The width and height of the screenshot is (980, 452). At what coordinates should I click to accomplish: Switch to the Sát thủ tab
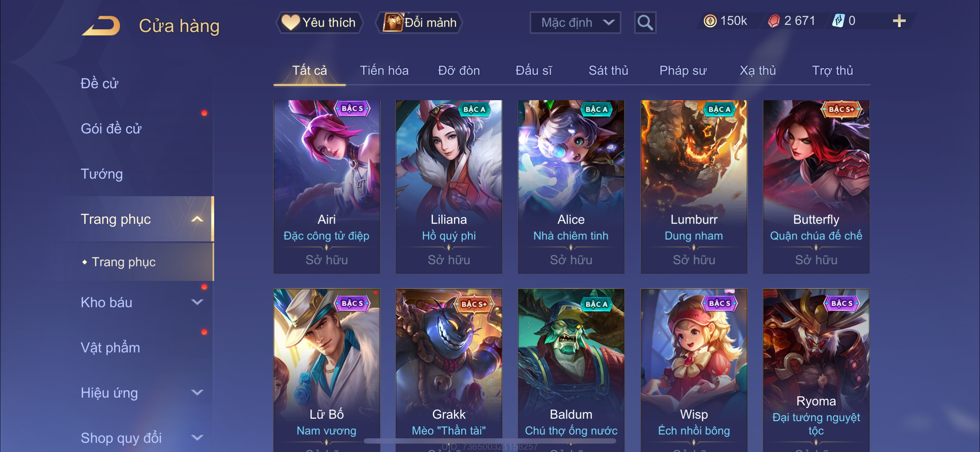608,71
